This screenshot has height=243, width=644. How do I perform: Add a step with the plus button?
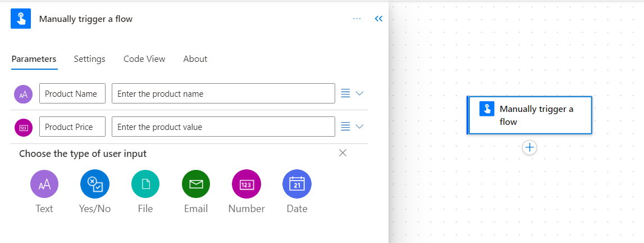coord(530,147)
